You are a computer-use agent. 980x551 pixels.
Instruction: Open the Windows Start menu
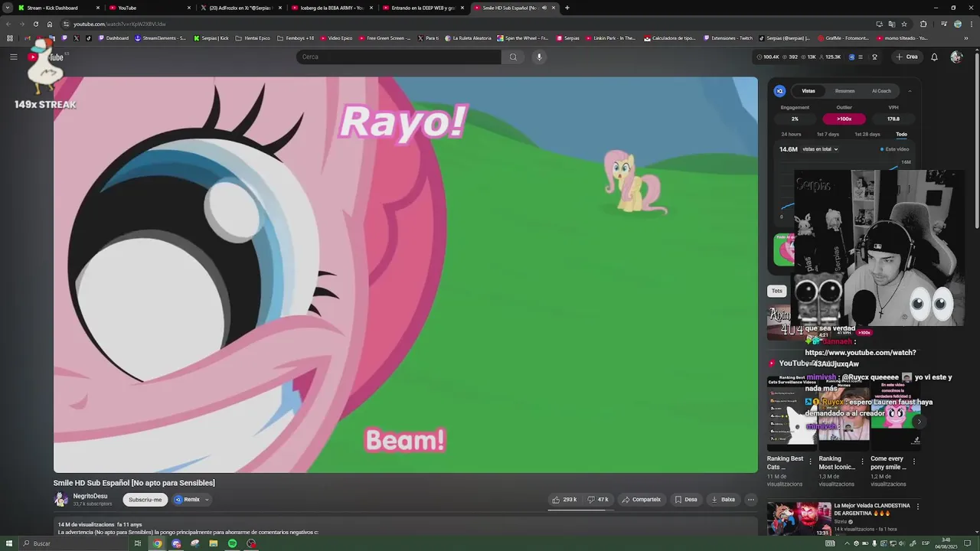pos(9,543)
